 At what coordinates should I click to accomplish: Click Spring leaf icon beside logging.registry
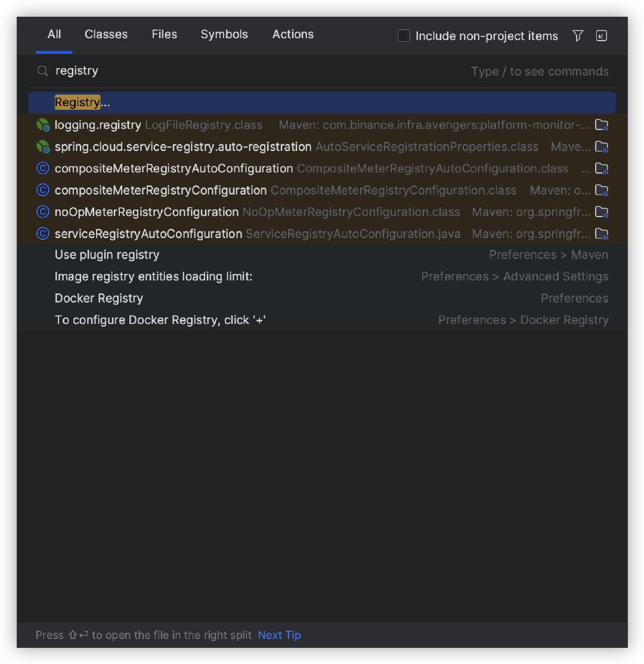43,125
